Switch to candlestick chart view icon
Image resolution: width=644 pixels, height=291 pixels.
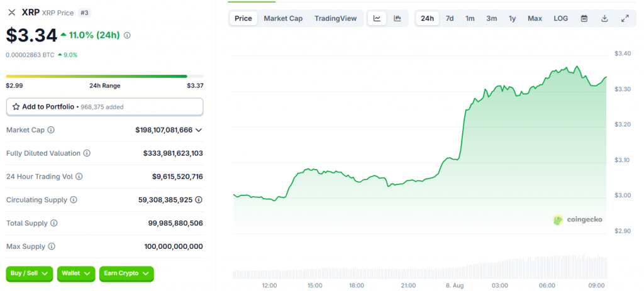click(x=397, y=18)
